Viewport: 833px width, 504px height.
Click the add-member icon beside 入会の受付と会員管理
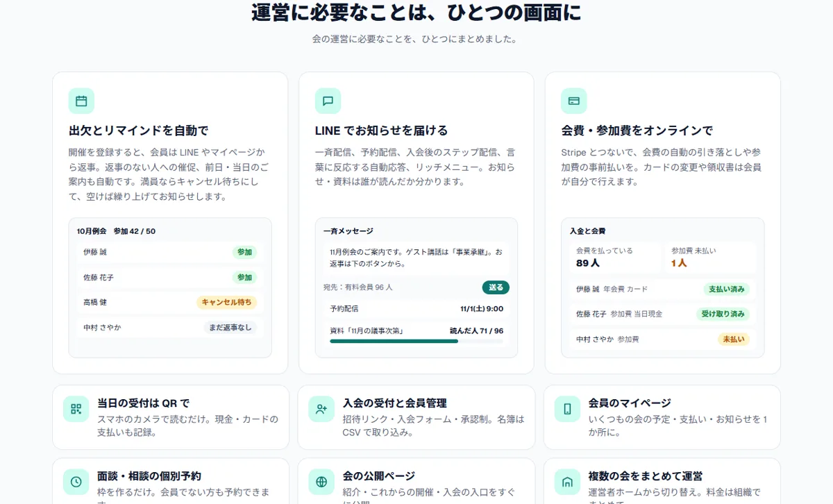[x=321, y=409]
